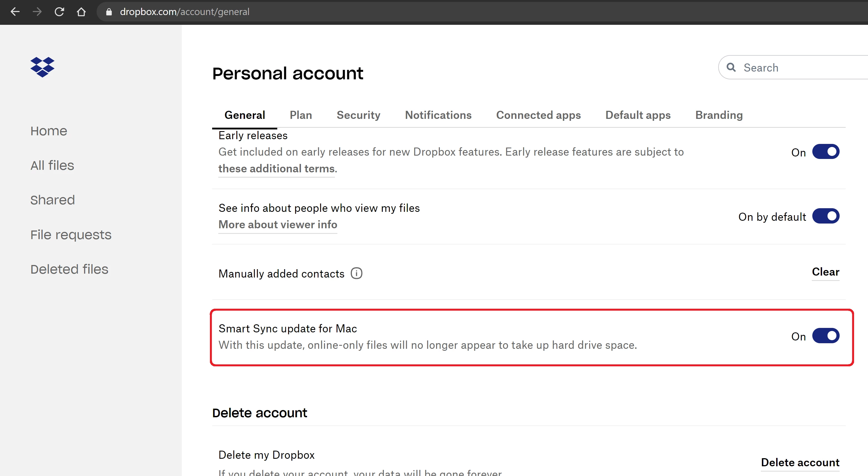Screen dimensions: 868x476
Task: Toggle viewer info On by default switch
Action: point(825,216)
